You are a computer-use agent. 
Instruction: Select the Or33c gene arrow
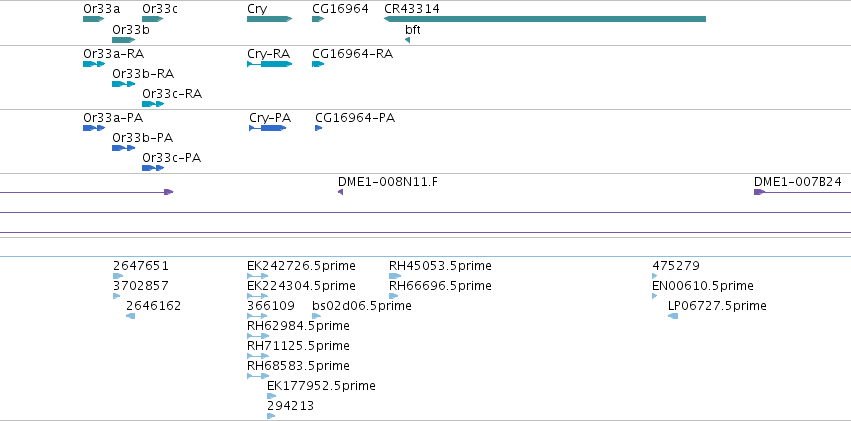point(153,19)
